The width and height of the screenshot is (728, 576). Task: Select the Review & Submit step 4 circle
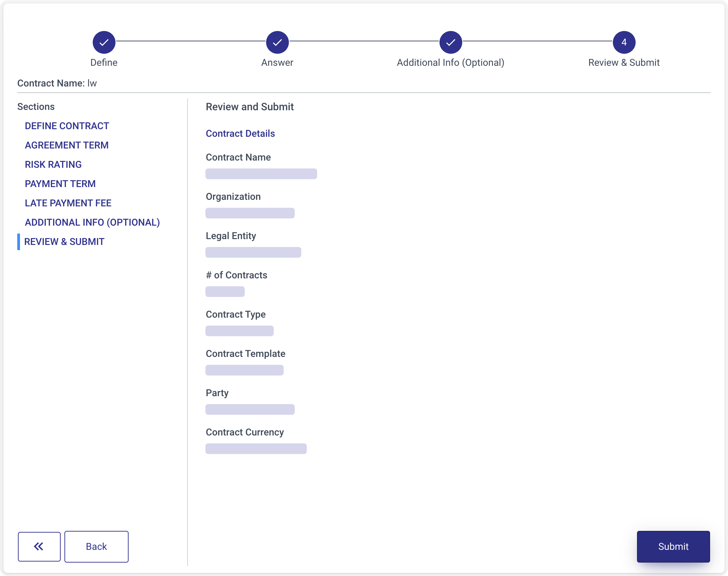[624, 42]
